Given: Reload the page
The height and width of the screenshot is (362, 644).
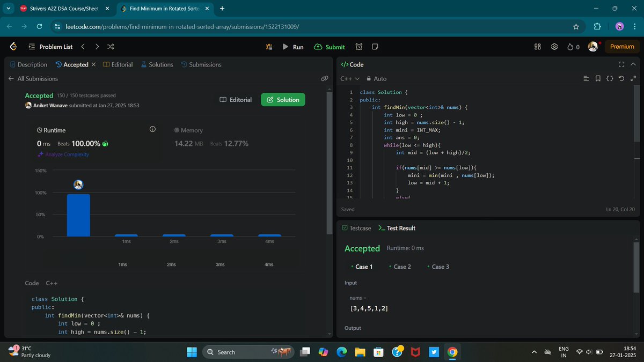Looking at the screenshot, I should click(x=39, y=26).
